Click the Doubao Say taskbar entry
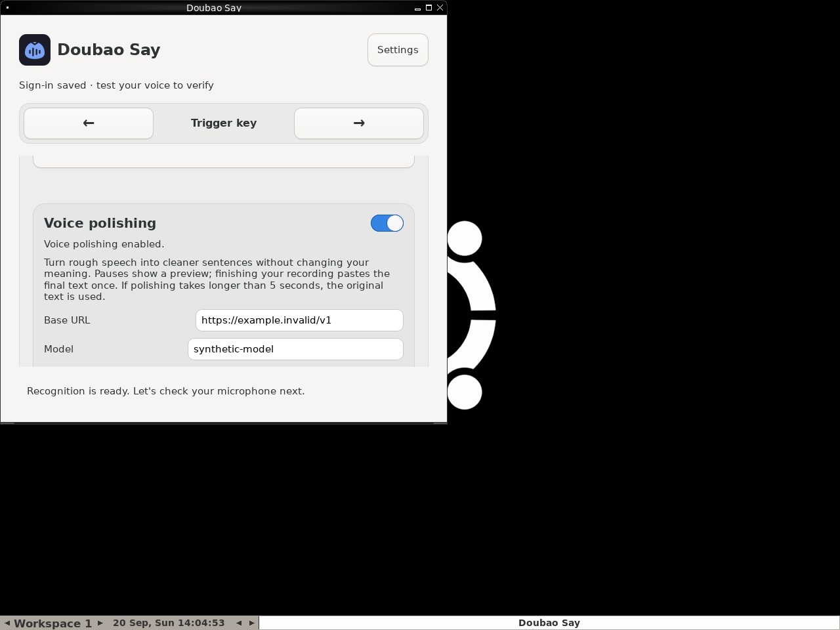The width and height of the screenshot is (840, 630). tap(549, 623)
